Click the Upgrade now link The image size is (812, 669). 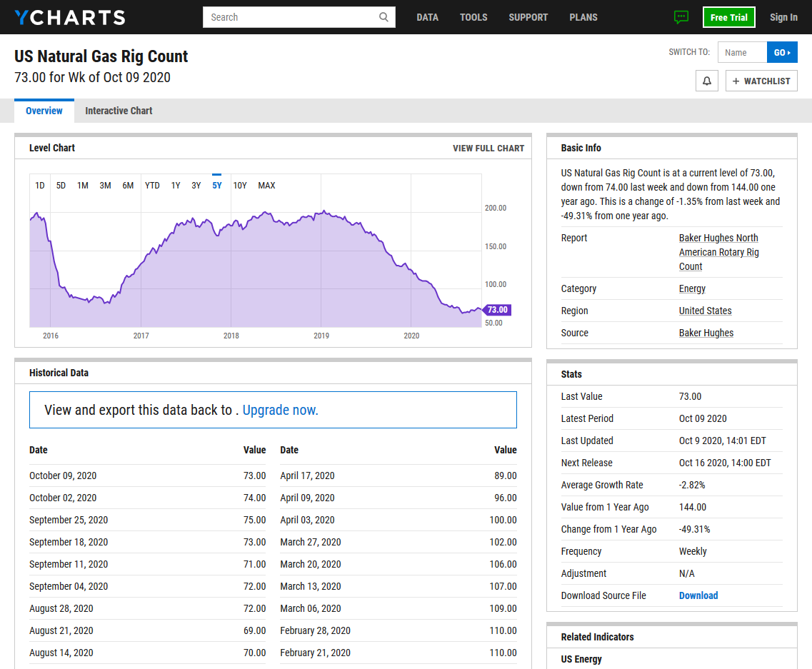[280, 410]
